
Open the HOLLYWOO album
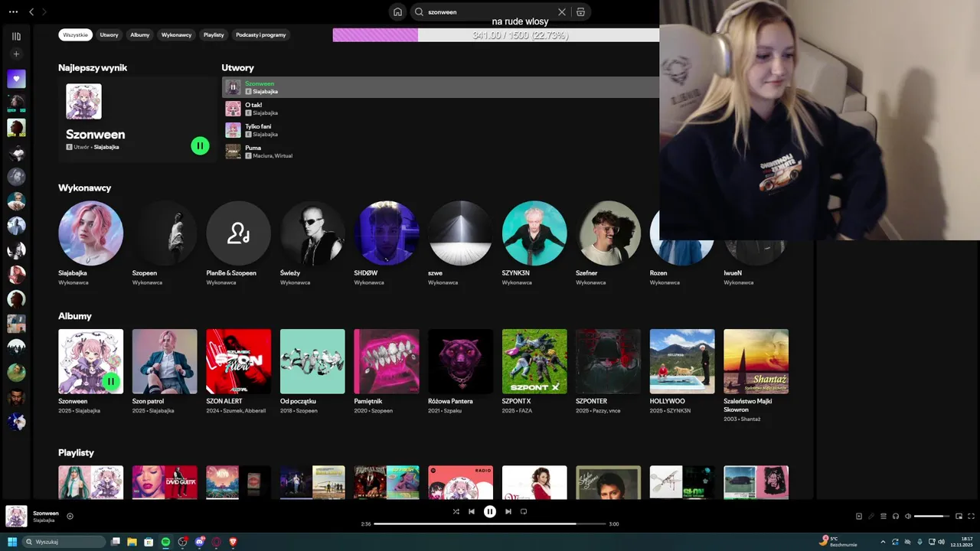pyautogui.click(x=682, y=362)
